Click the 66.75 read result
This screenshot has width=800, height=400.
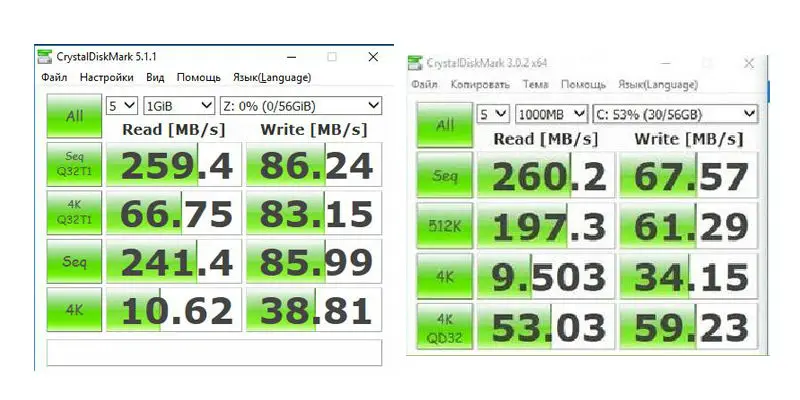point(173,213)
